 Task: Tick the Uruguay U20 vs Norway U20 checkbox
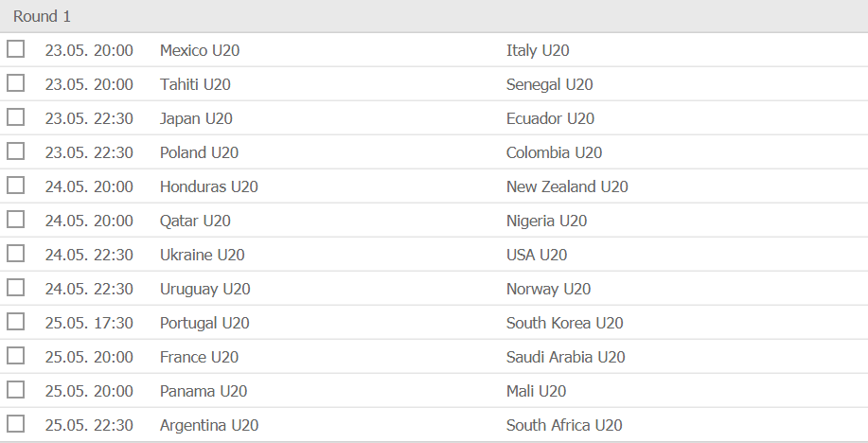15,288
